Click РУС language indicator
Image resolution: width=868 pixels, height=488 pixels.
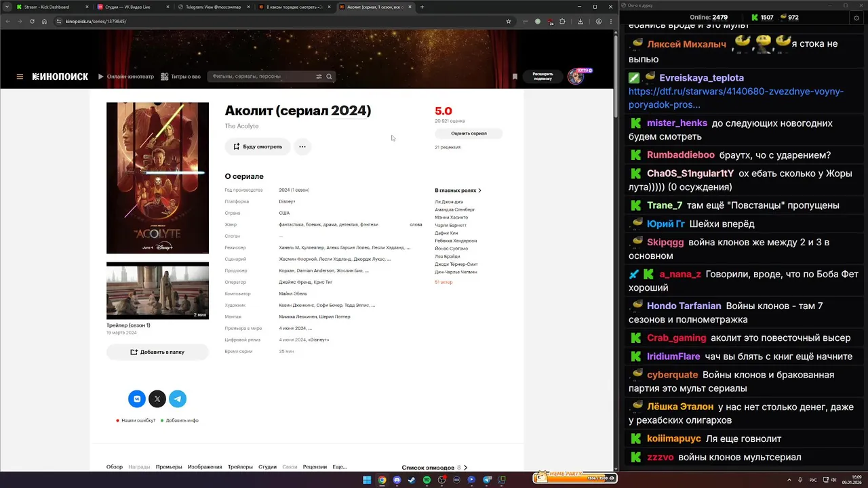click(x=813, y=479)
